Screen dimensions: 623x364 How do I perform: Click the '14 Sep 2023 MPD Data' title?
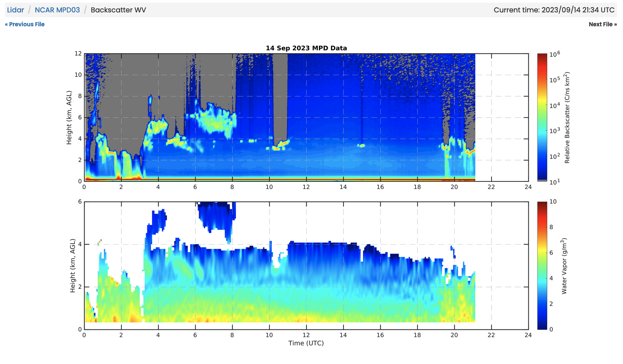coord(306,48)
